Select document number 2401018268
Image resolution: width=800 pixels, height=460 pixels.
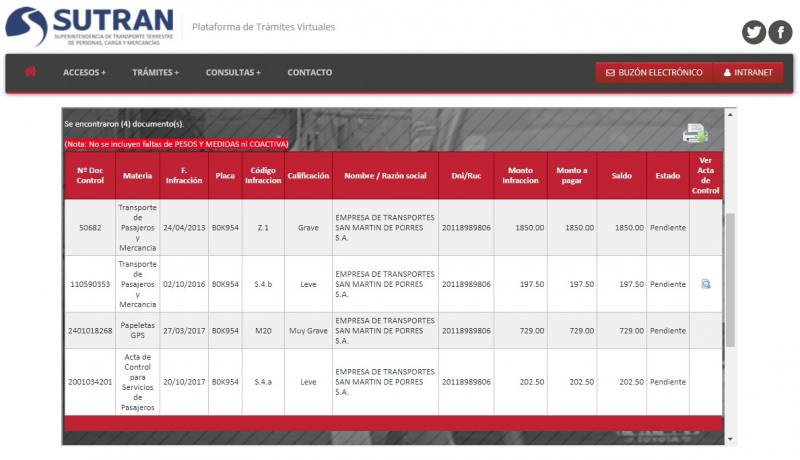coord(90,330)
